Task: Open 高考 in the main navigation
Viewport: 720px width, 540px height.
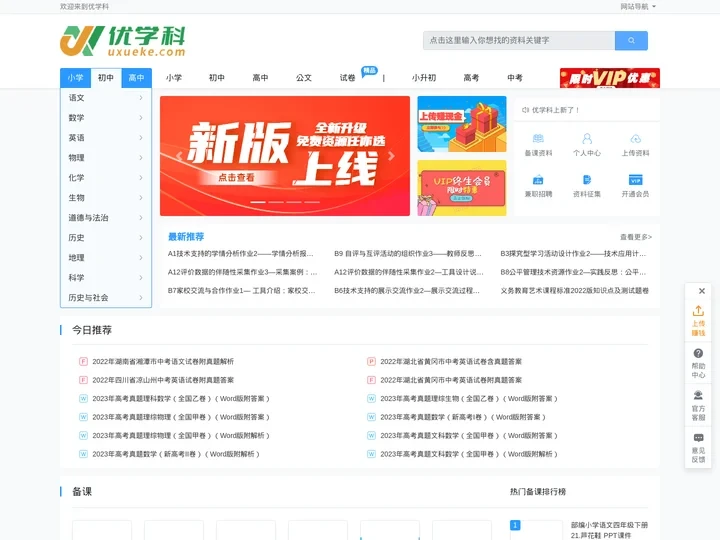Action: pos(471,78)
